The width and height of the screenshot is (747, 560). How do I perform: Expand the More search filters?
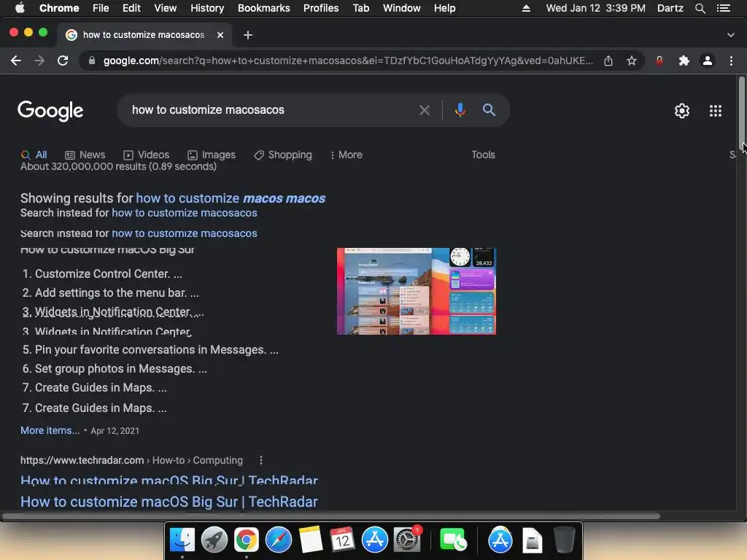point(346,155)
